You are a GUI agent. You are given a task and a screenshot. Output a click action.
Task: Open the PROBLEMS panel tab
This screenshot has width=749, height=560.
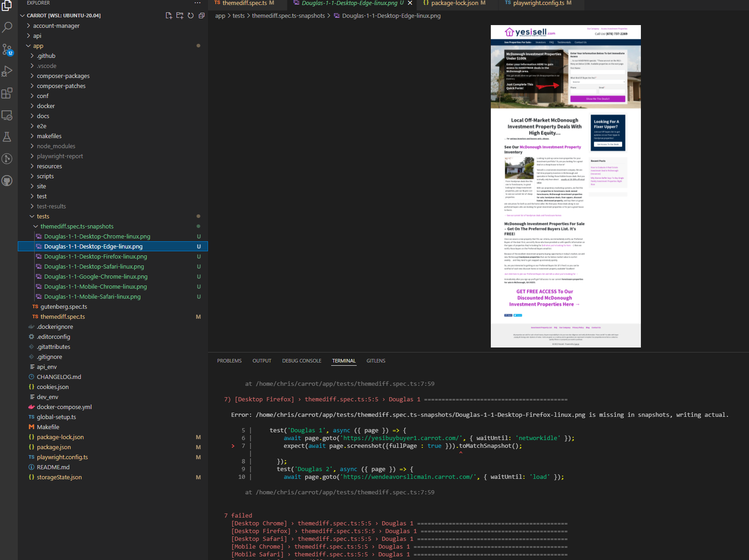229,361
